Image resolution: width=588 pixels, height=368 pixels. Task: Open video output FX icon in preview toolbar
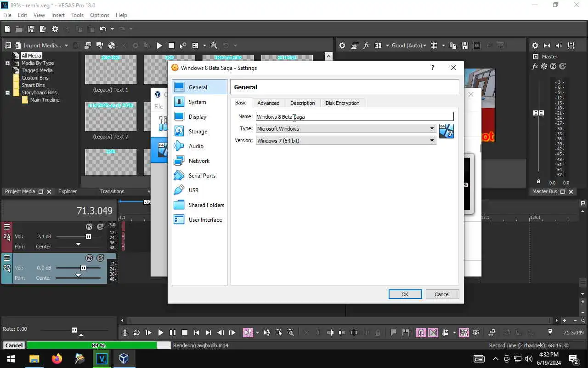[x=366, y=46]
